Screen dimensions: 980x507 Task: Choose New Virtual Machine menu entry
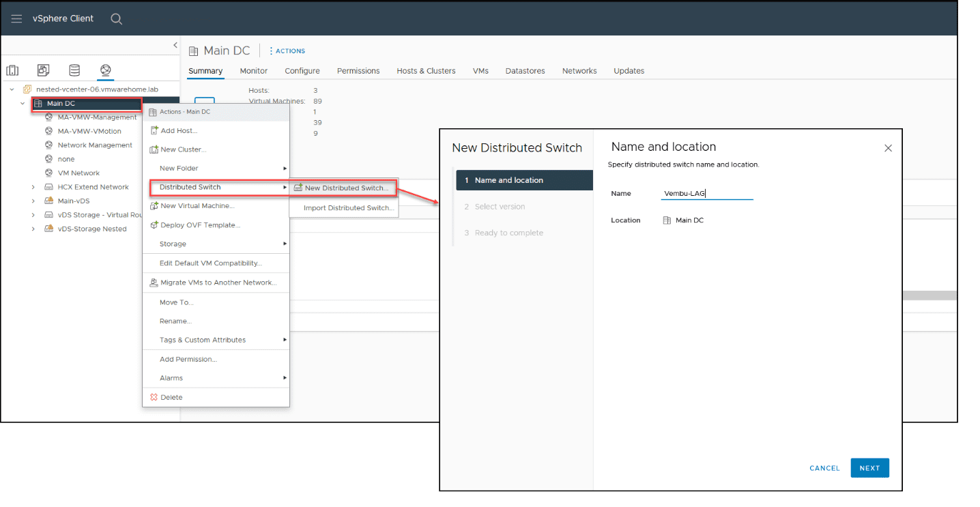[216, 206]
